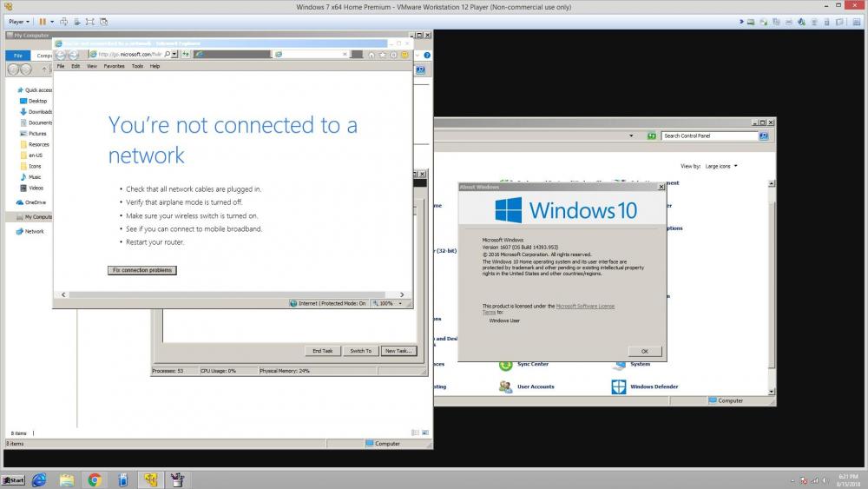Screen dimensions: 868x489
Task: Open the VMware Player menu
Action: click(19, 22)
